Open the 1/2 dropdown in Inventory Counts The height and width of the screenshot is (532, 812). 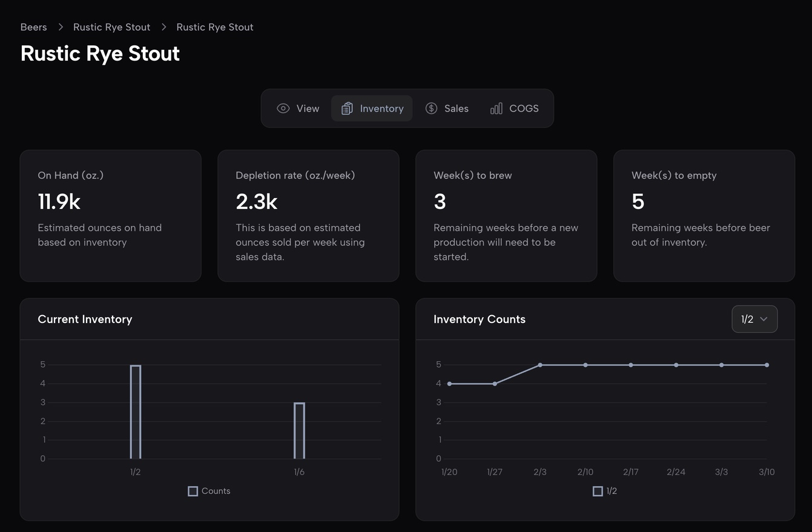[754, 319]
